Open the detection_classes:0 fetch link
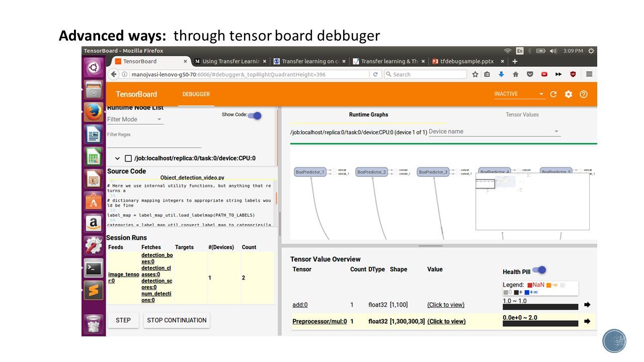Viewport: 644px width, 362px height. (x=156, y=271)
